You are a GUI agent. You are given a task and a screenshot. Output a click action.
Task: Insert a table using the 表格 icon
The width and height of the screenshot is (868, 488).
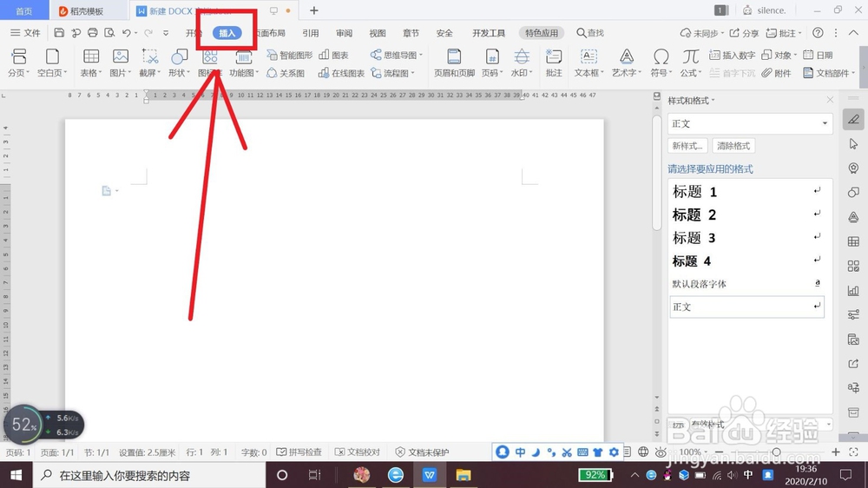tap(91, 62)
